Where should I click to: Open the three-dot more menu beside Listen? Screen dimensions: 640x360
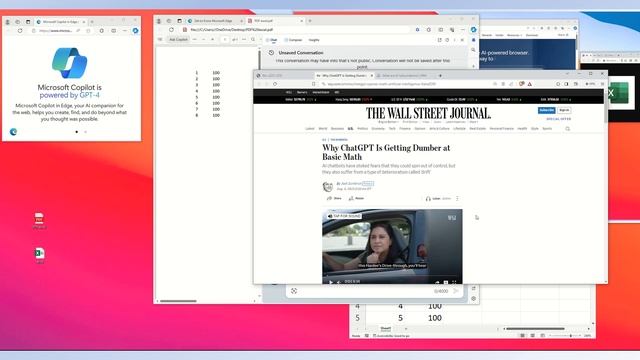point(457,199)
